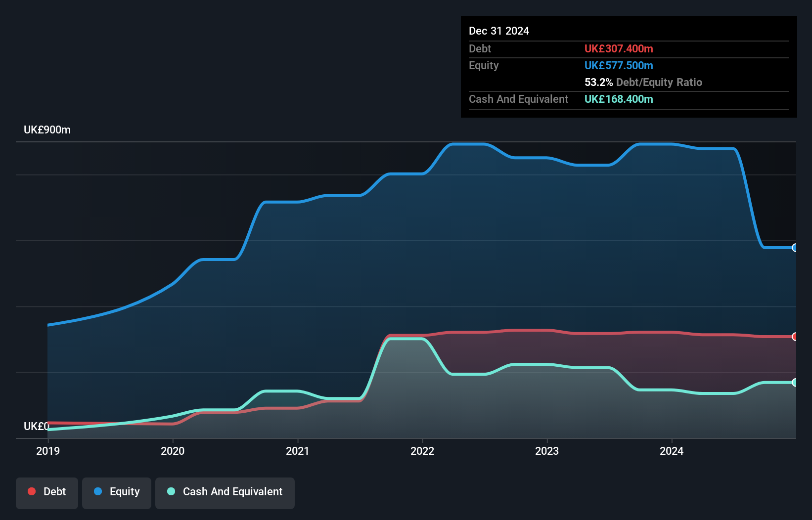
Task: Click the Cash And Equivalent tooltip label
Action: click(518, 99)
